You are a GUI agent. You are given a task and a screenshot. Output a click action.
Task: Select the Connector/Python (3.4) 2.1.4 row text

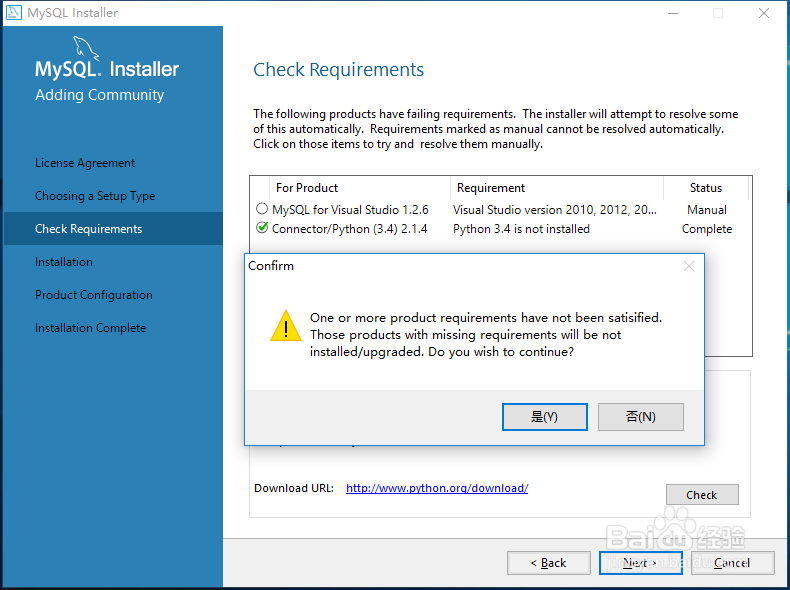[x=349, y=229]
